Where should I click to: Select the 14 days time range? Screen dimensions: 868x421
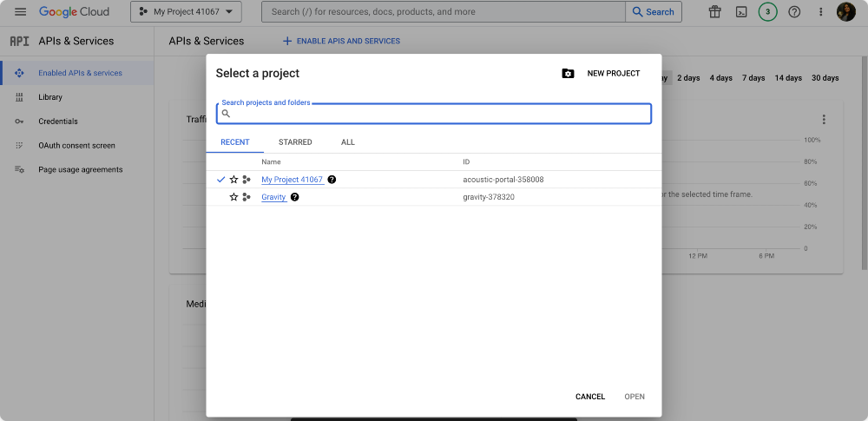[x=788, y=78]
